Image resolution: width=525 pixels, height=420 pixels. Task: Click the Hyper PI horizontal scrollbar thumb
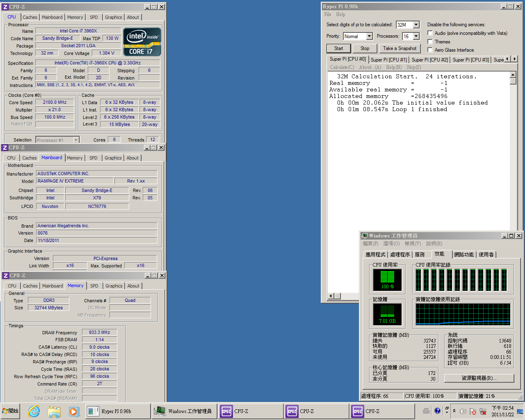338,296
